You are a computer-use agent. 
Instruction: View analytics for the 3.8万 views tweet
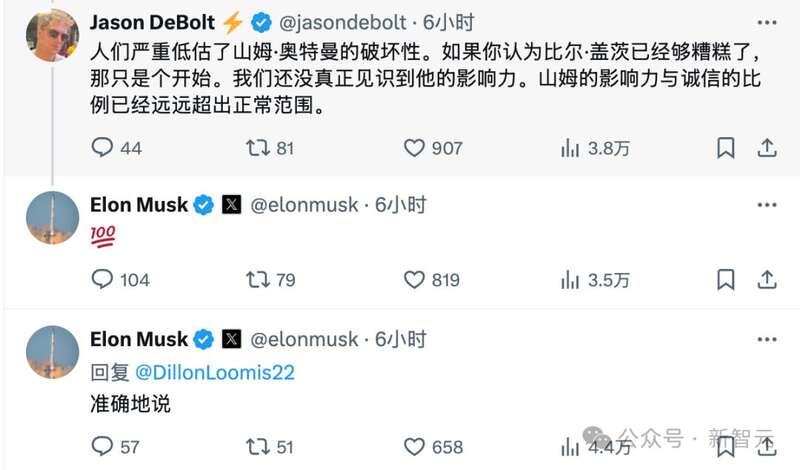(570, 148)
